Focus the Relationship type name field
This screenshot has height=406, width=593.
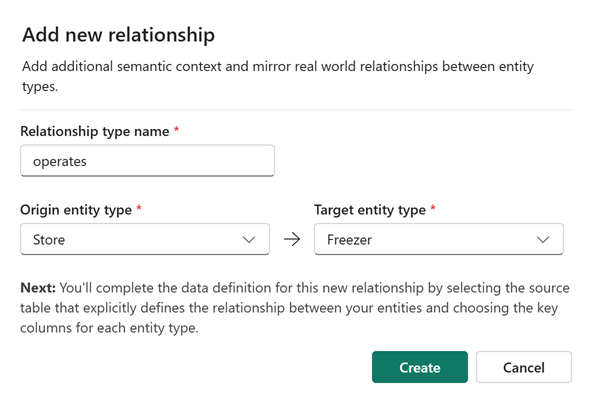pyautogui.click(x=147, y=161)
